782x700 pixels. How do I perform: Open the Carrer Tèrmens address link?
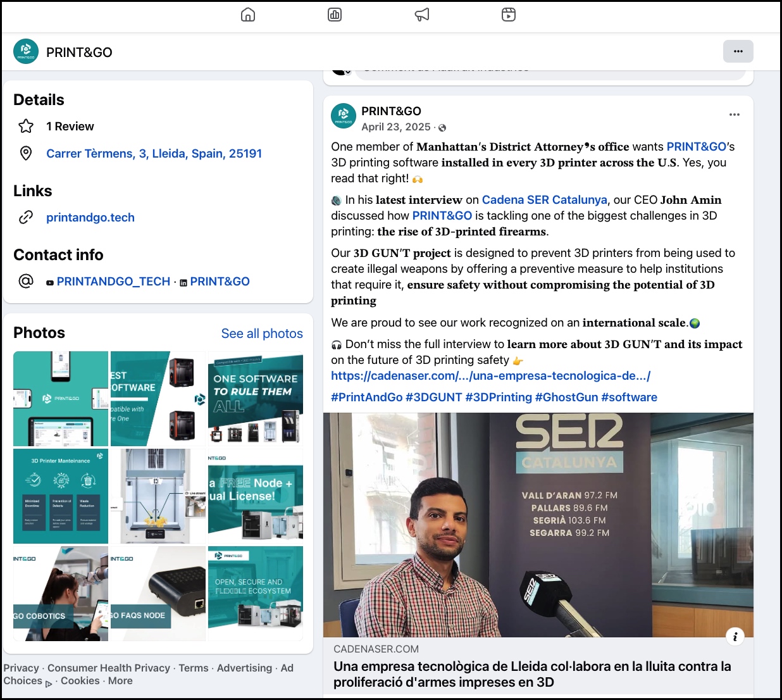point(154,153)
